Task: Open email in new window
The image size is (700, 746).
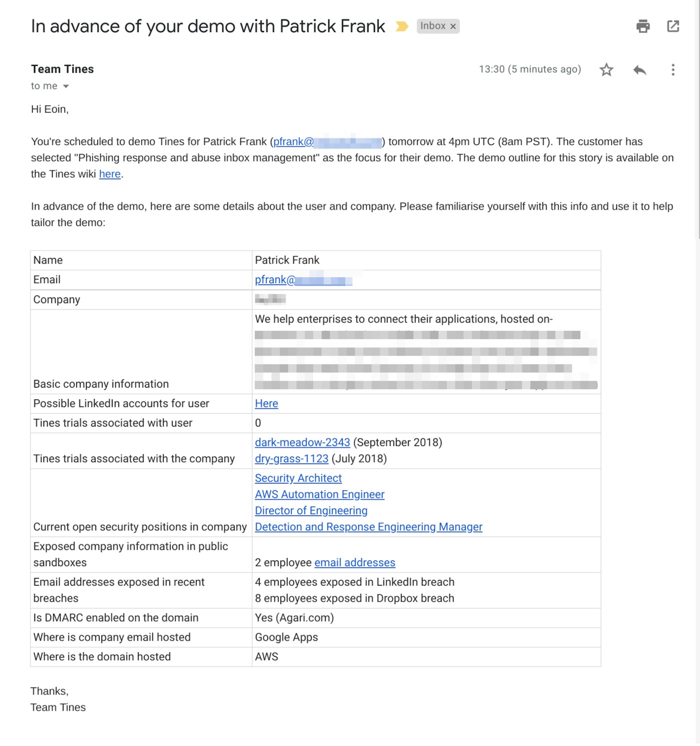Action: 673,26
